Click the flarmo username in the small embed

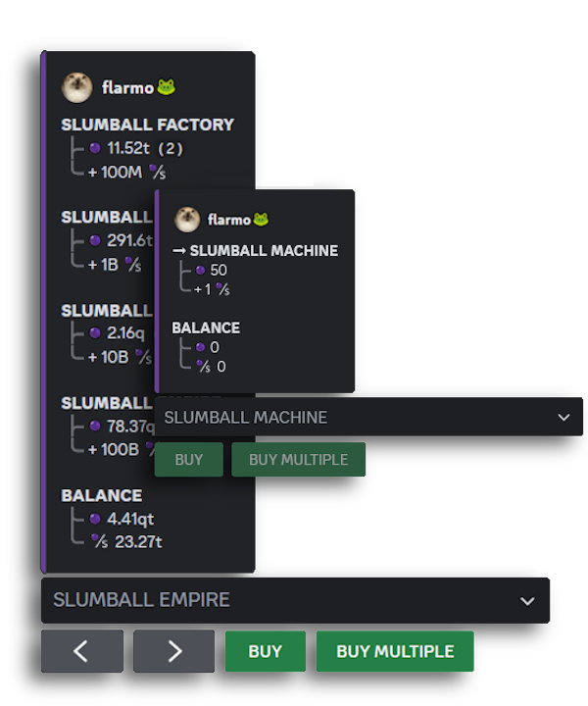click(229, 220)
